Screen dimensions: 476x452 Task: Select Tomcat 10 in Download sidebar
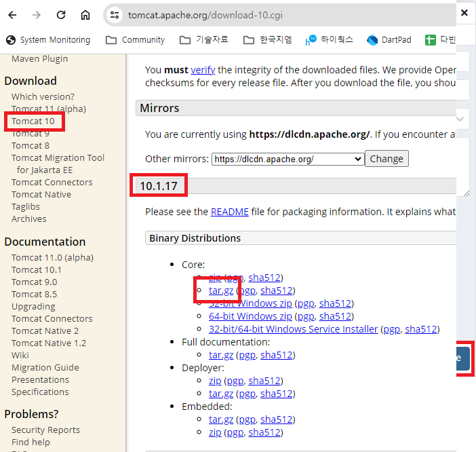click(x=33, y=121)
